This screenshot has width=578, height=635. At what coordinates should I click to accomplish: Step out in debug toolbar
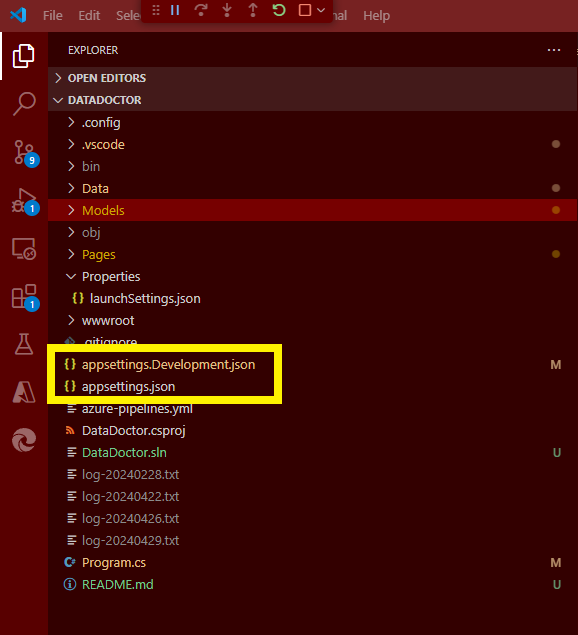(253, 10)
